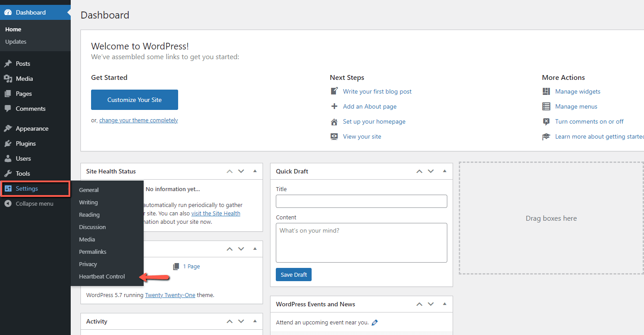
Task: Follow the change your theme completely link
Action: click(x=138, y=120)
